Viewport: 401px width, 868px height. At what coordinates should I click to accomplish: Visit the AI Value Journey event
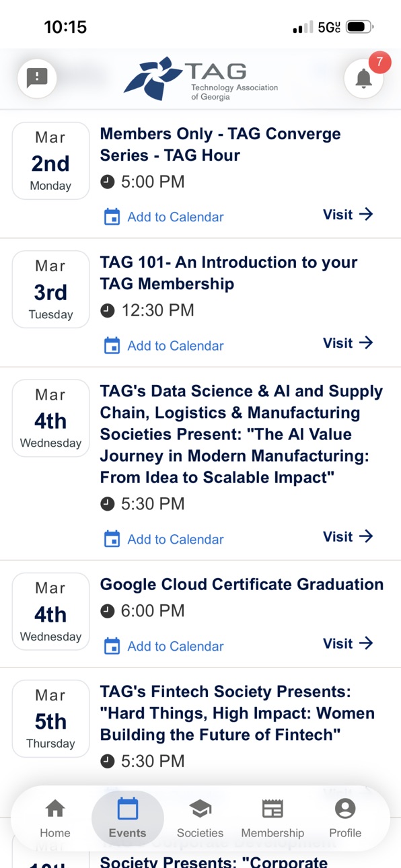(x=348, y=536)
